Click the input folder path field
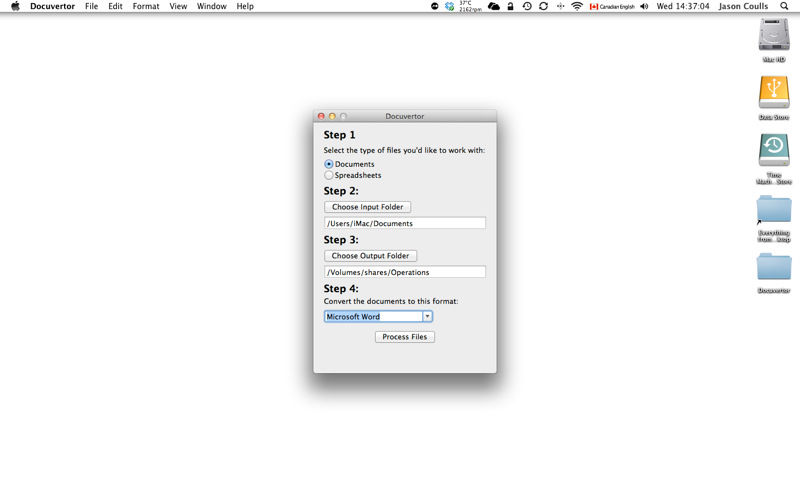 (x=405, y=223)
